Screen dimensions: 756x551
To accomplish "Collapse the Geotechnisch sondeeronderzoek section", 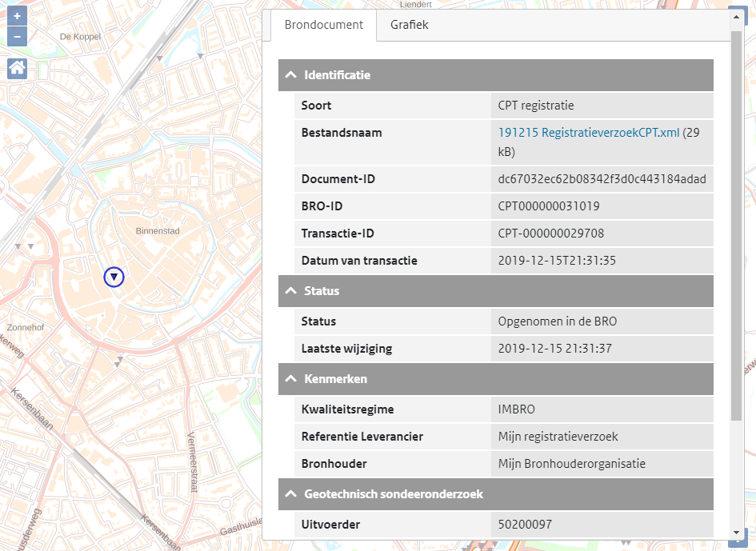I will (290, 494).
